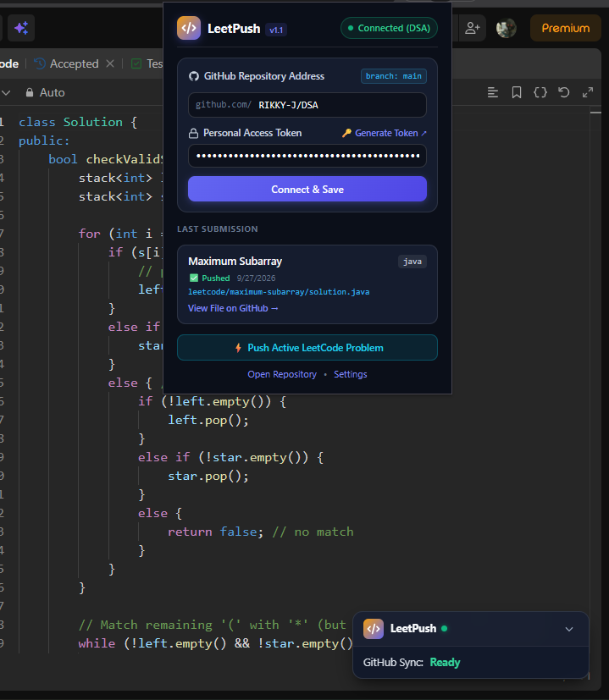Click the lightning bolt icon on Push button
The width and height of the screenshot is (609, 700).
pos(238,348)
